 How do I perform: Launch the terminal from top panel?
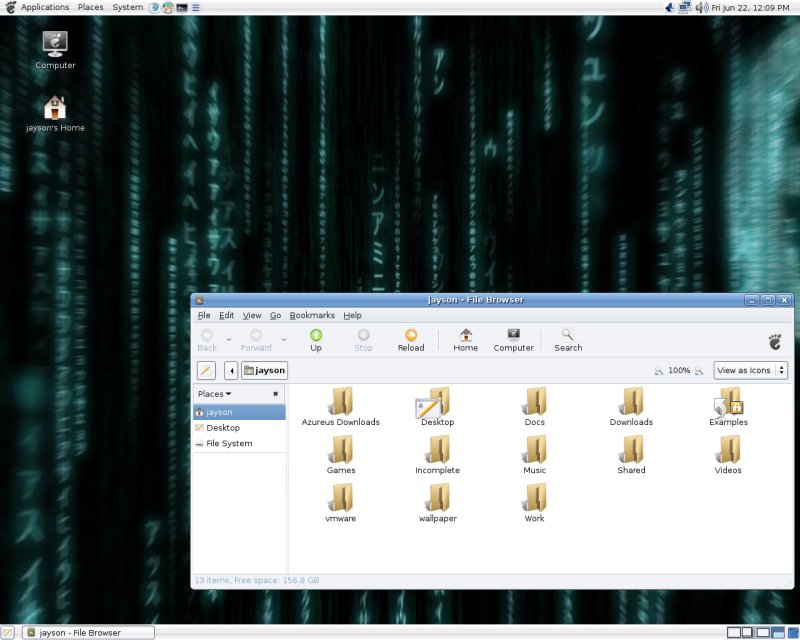[182, 8]
